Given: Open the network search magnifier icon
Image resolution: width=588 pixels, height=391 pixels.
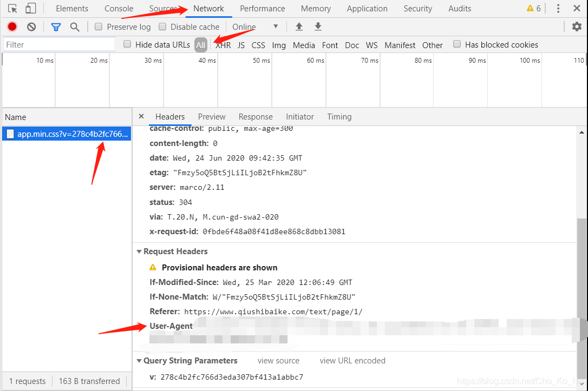Looking at the screenshot, I should [x=75, y=27].
